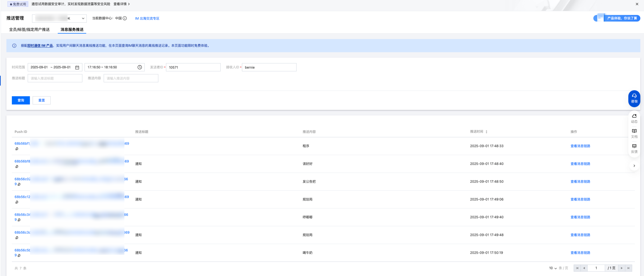This screenshot has width=644, height=276.
Task: Select the 消息服务推送 tab
Action: pyautogui.click(x=72, y=30)
